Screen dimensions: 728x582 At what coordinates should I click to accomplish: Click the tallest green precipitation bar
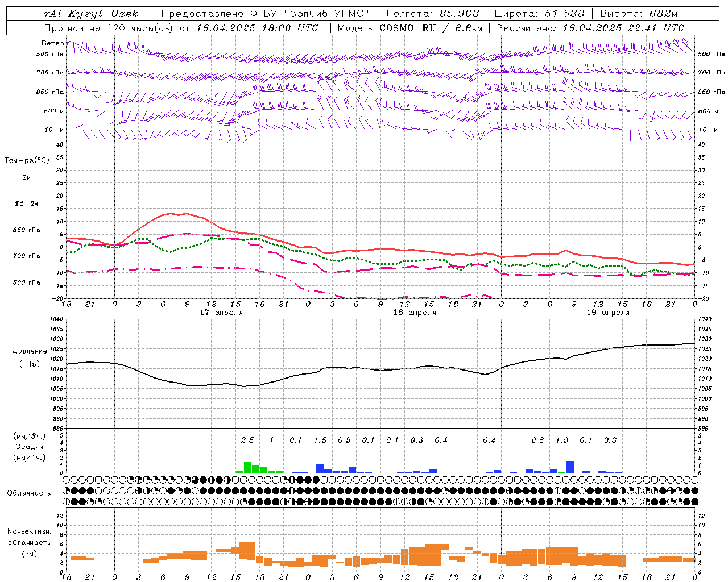click(x=247, y=467)
